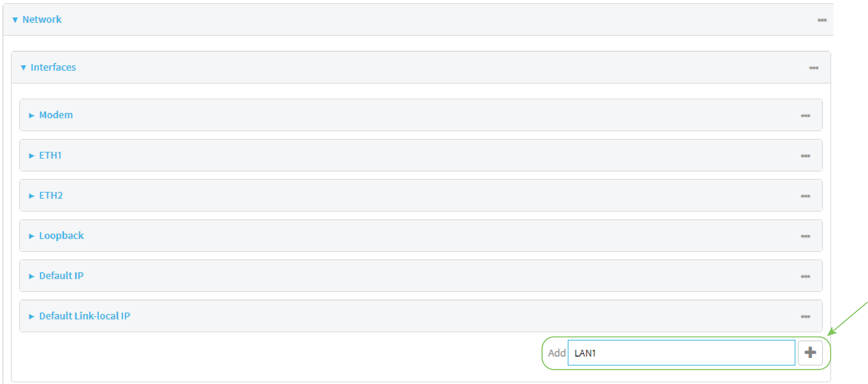868x384 pixels.
Task: Expand the Default Link-local IP interface
Action: pos(32,316)
